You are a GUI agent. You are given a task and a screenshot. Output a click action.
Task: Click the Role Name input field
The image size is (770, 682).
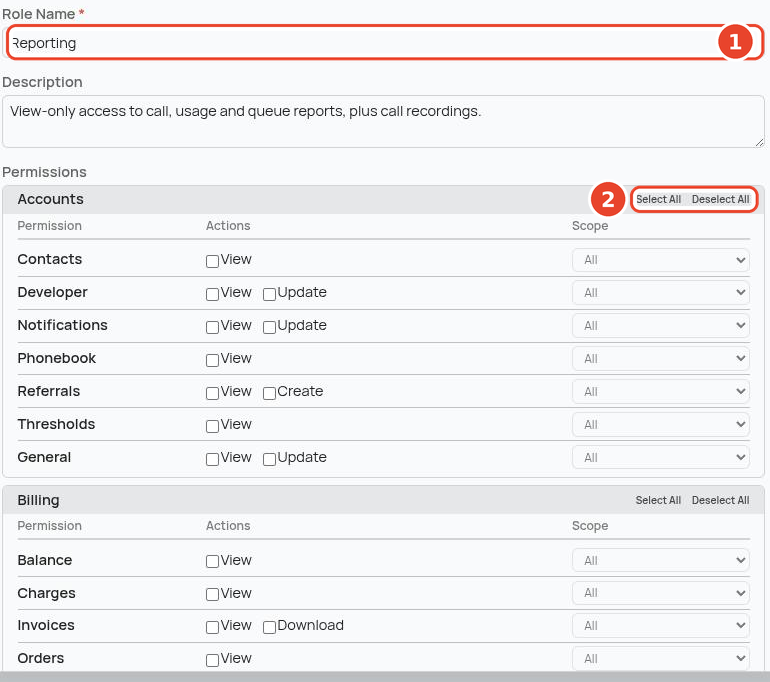385,43
